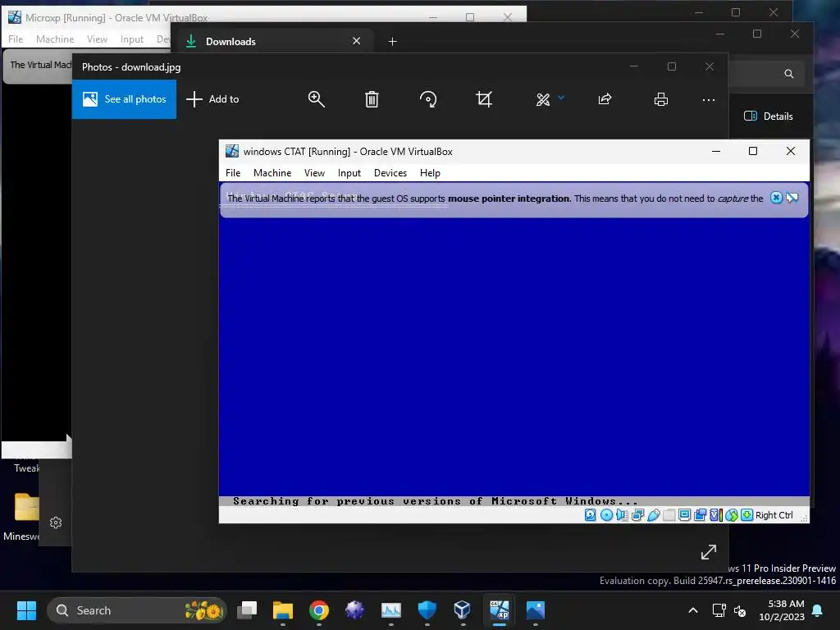
Task: Open View menu in windows CTAT VirtualBox
Action: pos(314,173)
